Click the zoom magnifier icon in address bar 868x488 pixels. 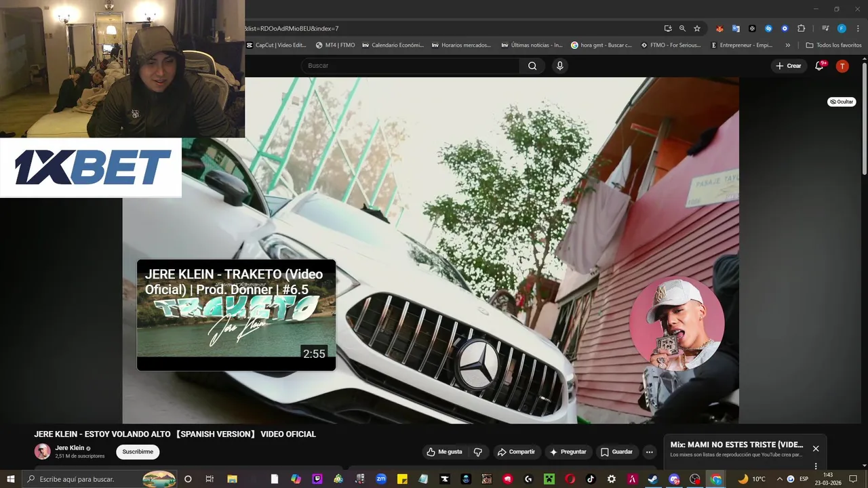(x=682, y=28)
